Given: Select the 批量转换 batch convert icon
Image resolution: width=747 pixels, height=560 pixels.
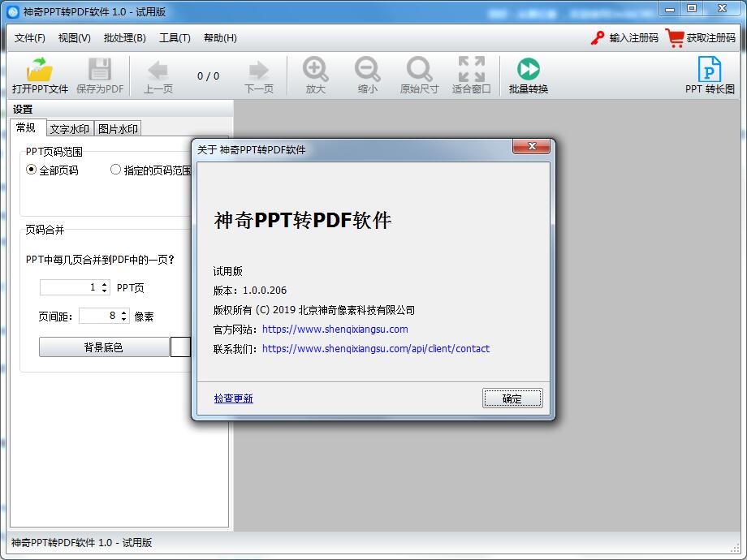Looking at the screenshot, I should pyautogui.click(x=525, y=75).
